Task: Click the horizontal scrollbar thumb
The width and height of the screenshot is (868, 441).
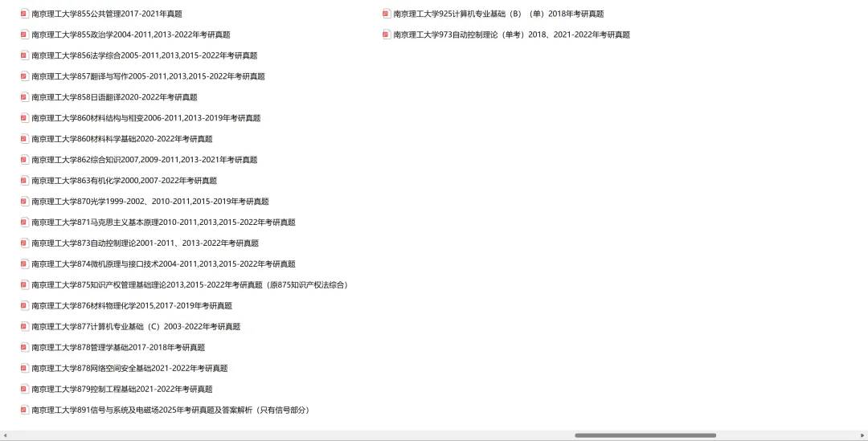Action: click(645, 435)
